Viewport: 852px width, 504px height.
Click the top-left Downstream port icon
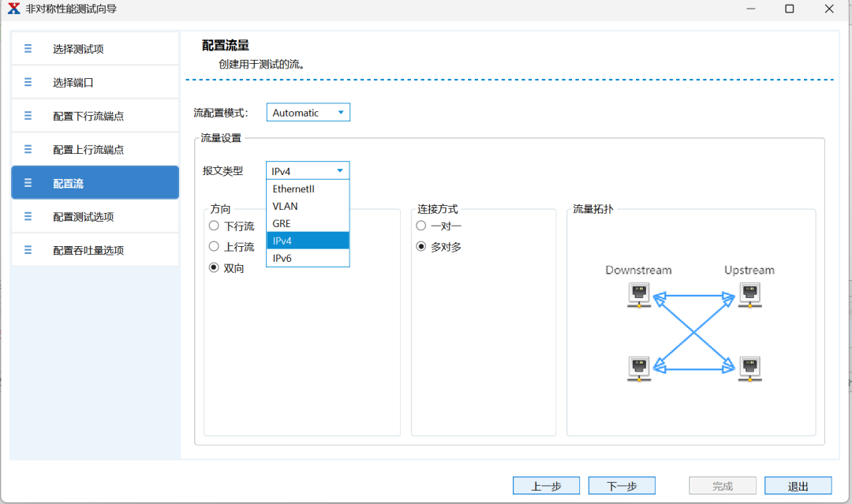tap(638, 295)
